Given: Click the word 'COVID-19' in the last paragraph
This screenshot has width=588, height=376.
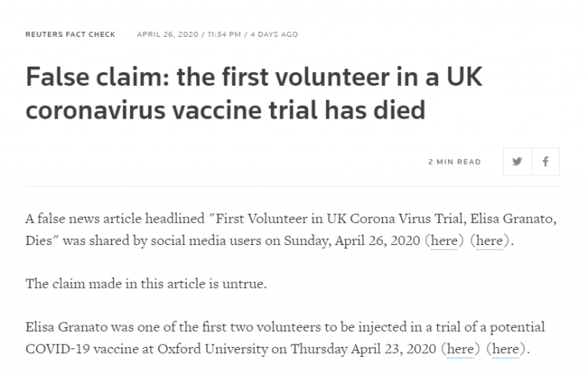Looking at the screenshot, I should tap(57, 349).
